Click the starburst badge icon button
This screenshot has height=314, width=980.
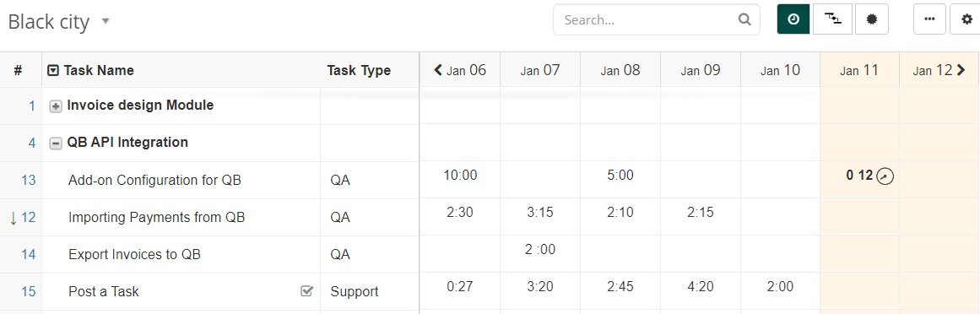872,19
